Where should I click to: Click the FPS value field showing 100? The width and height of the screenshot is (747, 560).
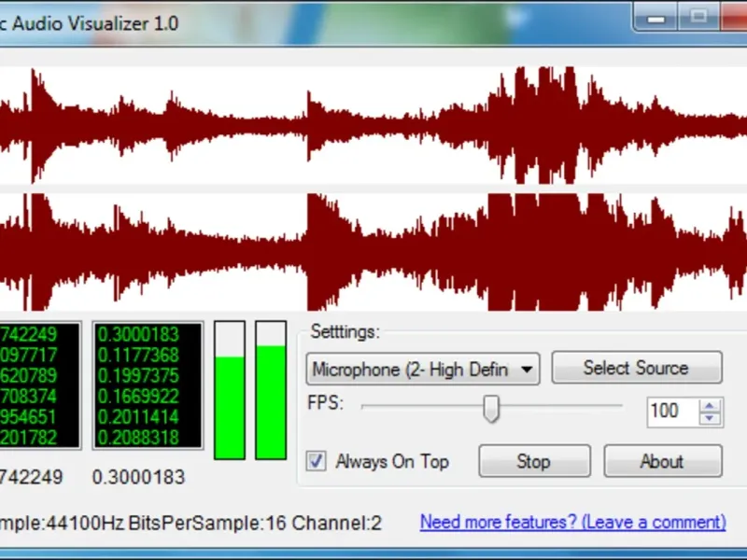pos(671,412)
